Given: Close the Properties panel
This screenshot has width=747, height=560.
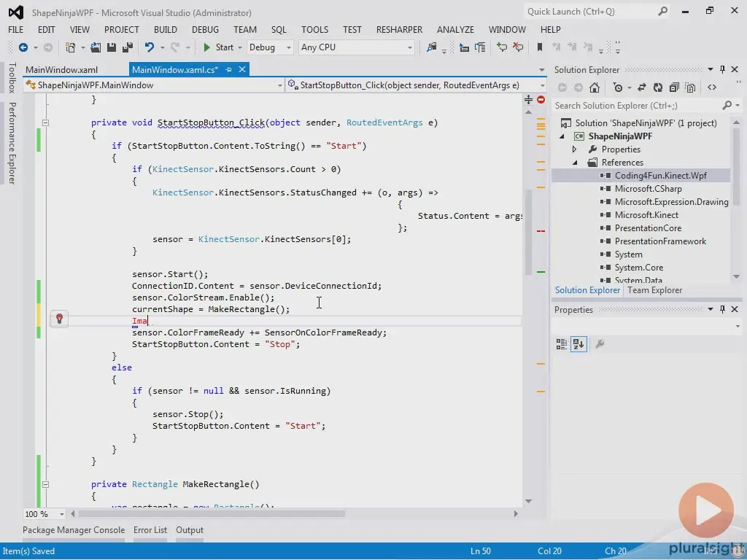Looking at the screenshot, I should [735, 309].
